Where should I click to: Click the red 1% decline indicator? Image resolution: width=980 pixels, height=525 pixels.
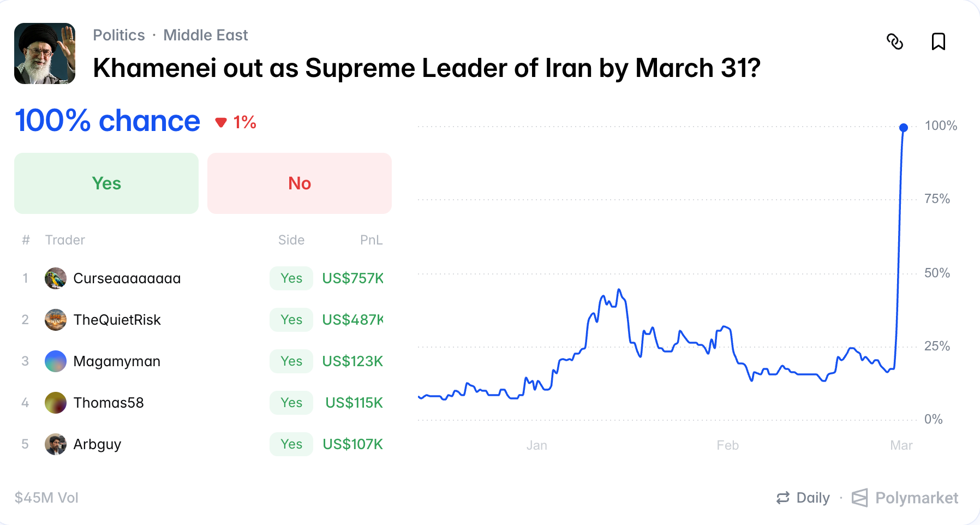237,122
